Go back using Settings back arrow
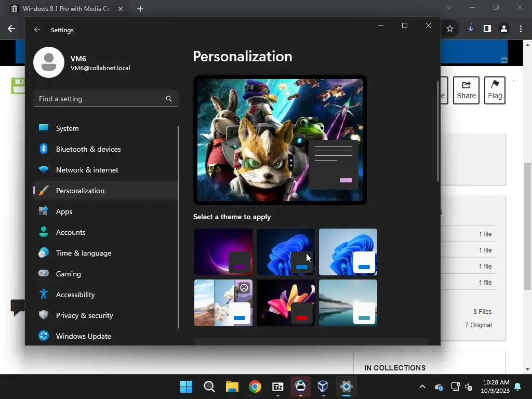 pos(37,30)
